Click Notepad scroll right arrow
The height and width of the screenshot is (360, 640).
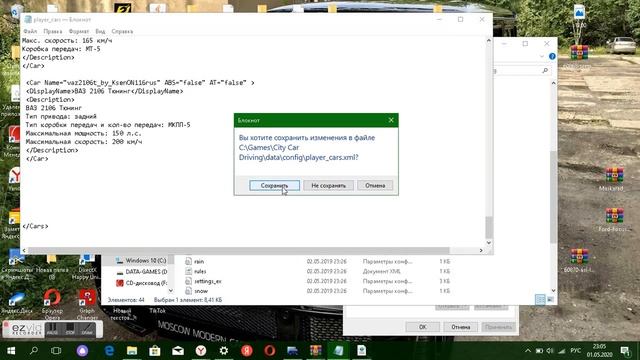coord(481,250)
